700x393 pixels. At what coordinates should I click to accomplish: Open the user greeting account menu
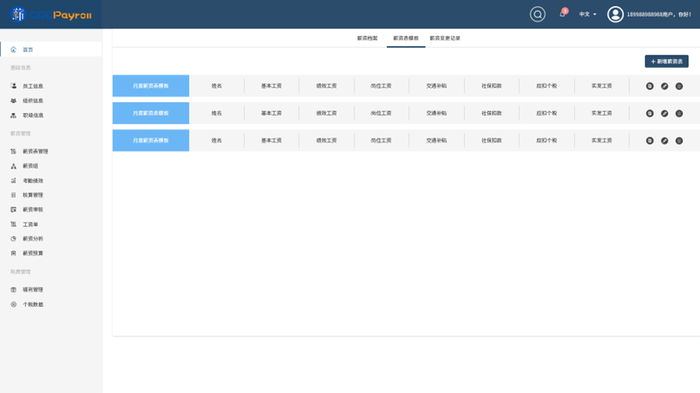659,14
